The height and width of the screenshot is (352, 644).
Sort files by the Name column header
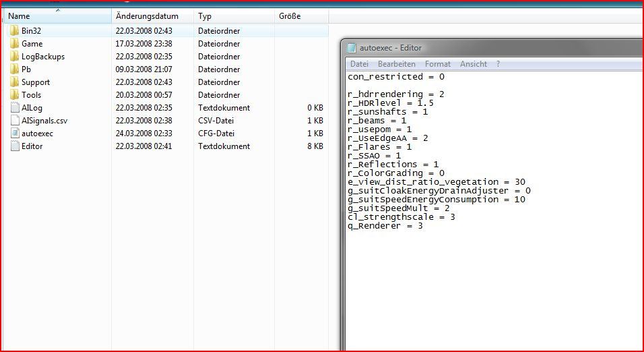pyautogui.click(x=57, y=16)
